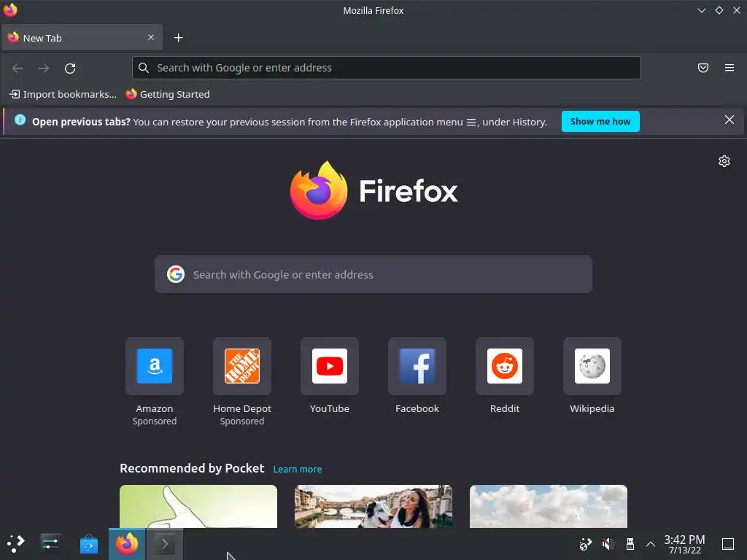Click the network status tray icon
This screenshot has width=747, height=560.
coord(586,544)
